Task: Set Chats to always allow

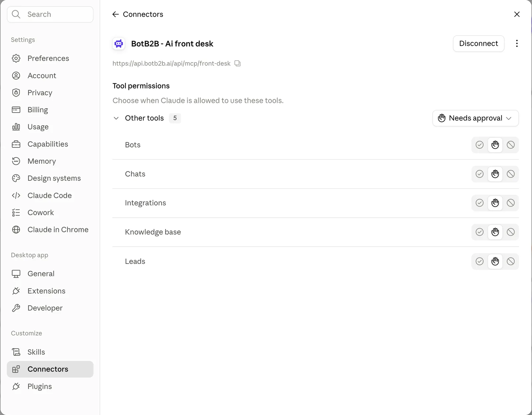Action: click(479, 174)
